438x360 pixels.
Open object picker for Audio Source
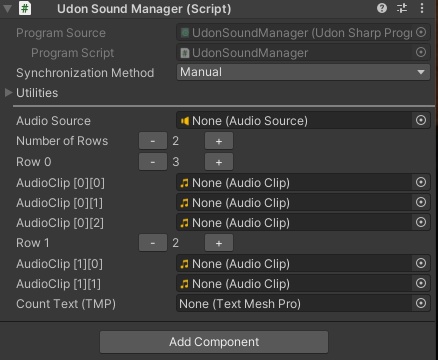(421, 120)
